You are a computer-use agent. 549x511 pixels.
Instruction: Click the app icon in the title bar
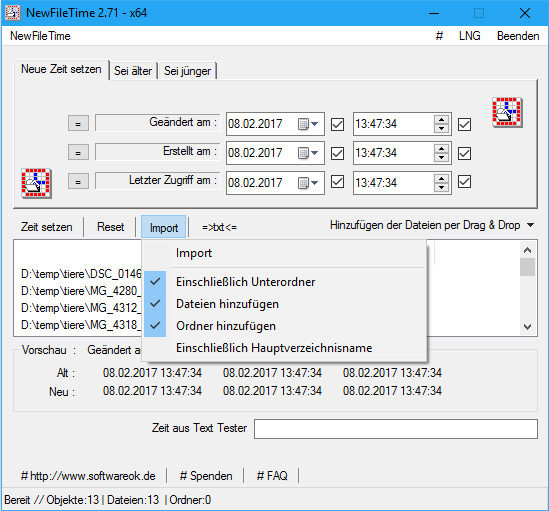pyautogui.click(x=13, y=13)
